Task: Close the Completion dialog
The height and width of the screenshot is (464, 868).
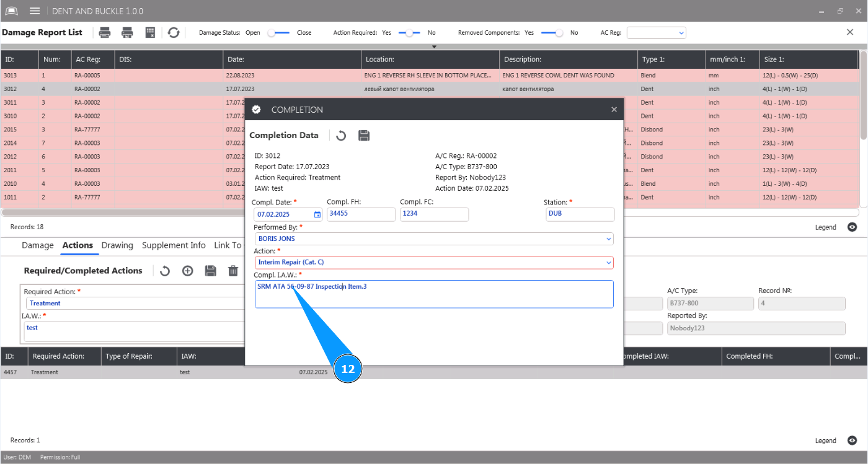Action: click(614, 110)
